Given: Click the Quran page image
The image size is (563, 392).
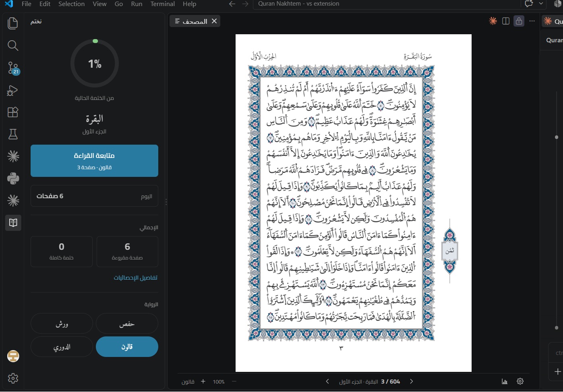Looking at the screenshot, I should pyautogui.click(x=354, y=203).
